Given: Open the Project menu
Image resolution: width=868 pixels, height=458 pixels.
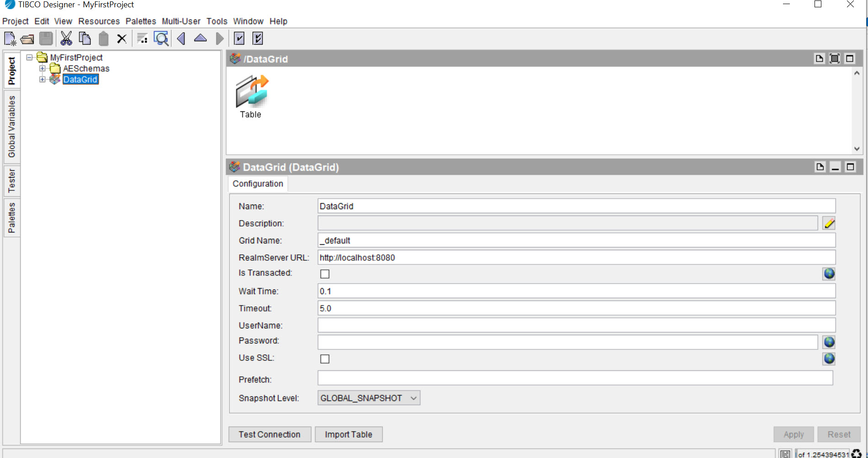Looking at the screenshot, I should pos(15,21).
